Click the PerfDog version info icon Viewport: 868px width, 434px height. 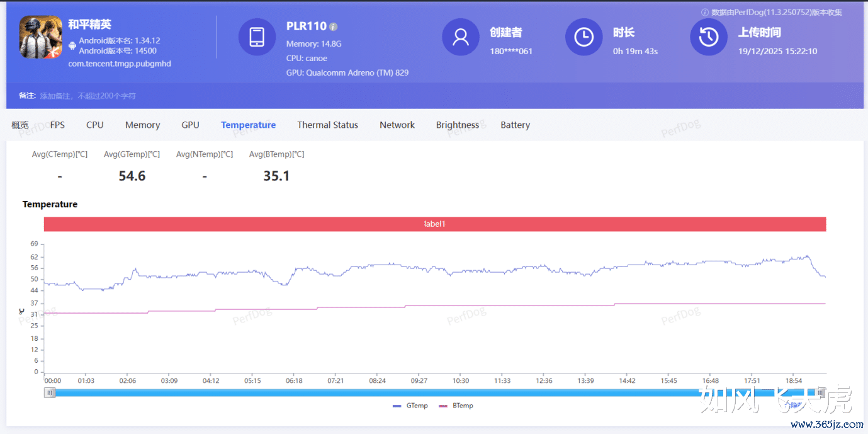pyautogui.click(x=705, y=13)
